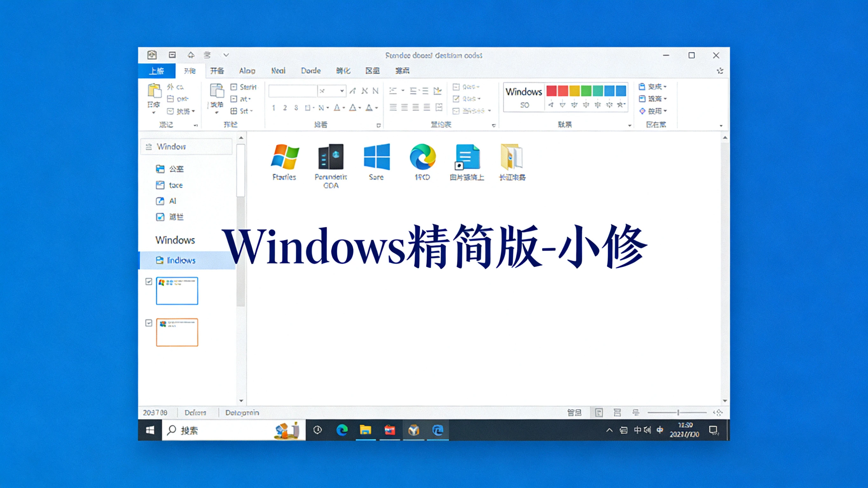Click the Windows Start button
This screenshot has width=868, height=488.
150,430
